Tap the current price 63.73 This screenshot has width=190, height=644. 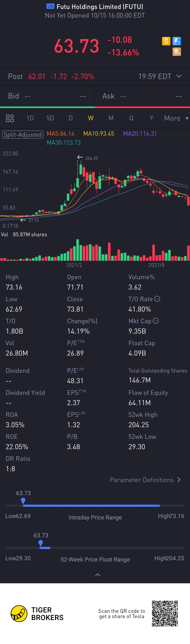click(77, 46)
